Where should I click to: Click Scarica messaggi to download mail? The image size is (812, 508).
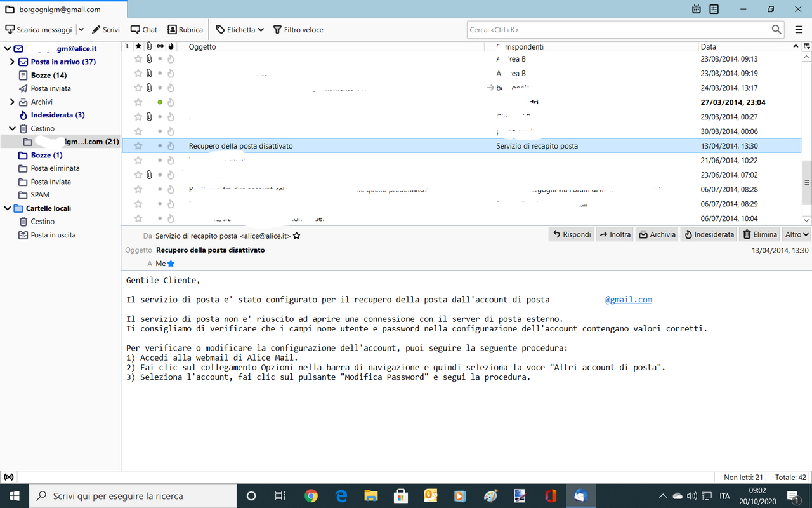pos(39,30)
